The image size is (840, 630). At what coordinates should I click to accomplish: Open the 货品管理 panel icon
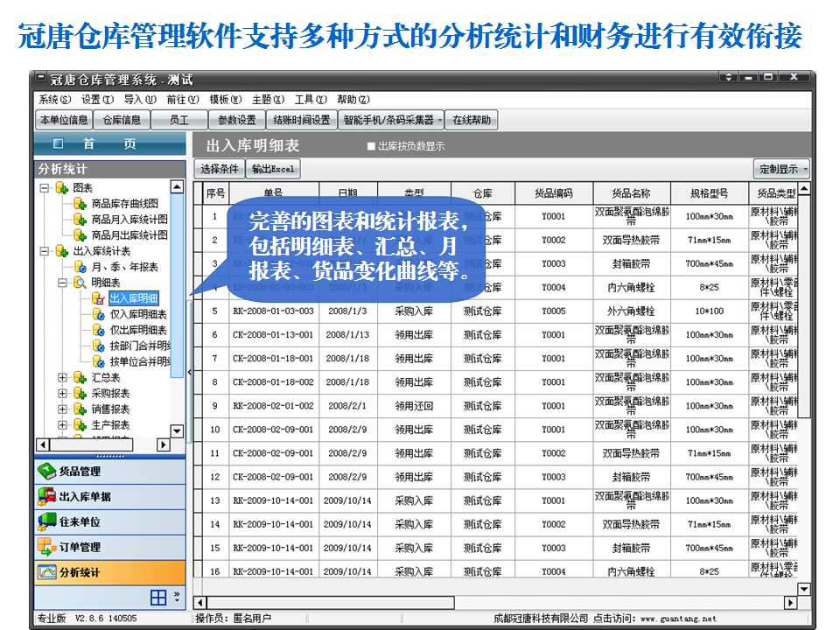47,471
